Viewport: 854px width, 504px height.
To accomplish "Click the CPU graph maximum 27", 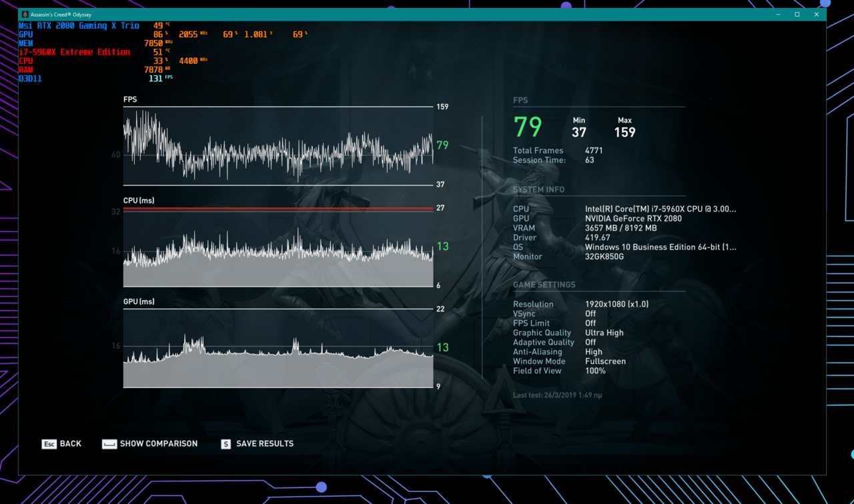I will pyautogui.click(x=440, y=208).
